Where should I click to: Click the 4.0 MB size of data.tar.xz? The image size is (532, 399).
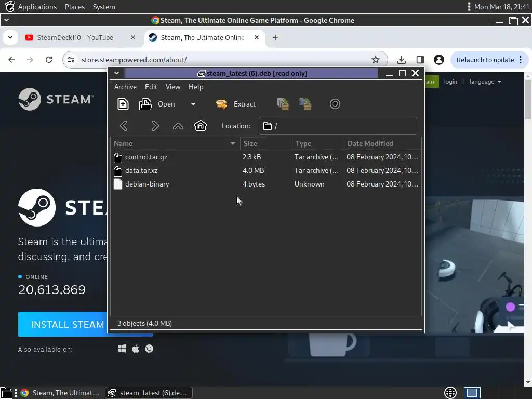(253, 170)
